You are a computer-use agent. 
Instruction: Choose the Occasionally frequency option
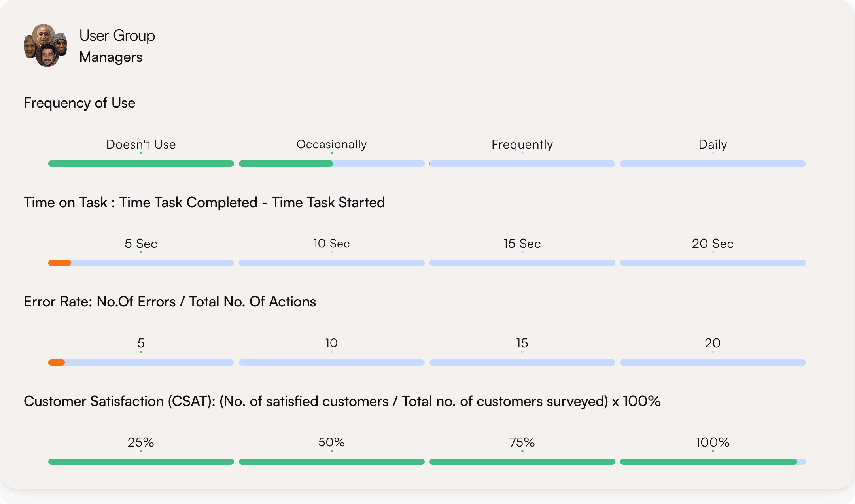point(332,144)
